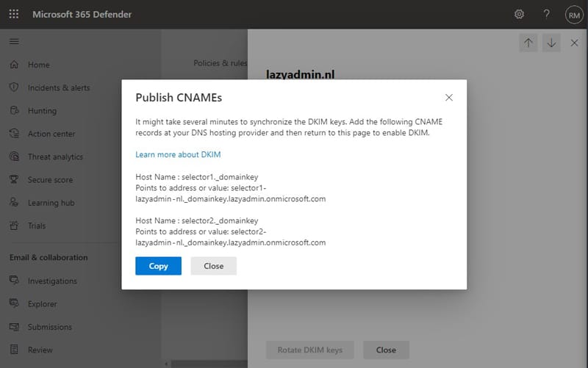Open Home in the navigation
This screenshot has width=588, height=368.
pos(39,65)
